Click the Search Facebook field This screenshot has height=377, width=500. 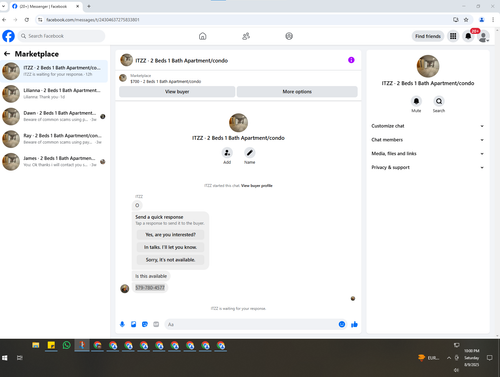(61, 36)
